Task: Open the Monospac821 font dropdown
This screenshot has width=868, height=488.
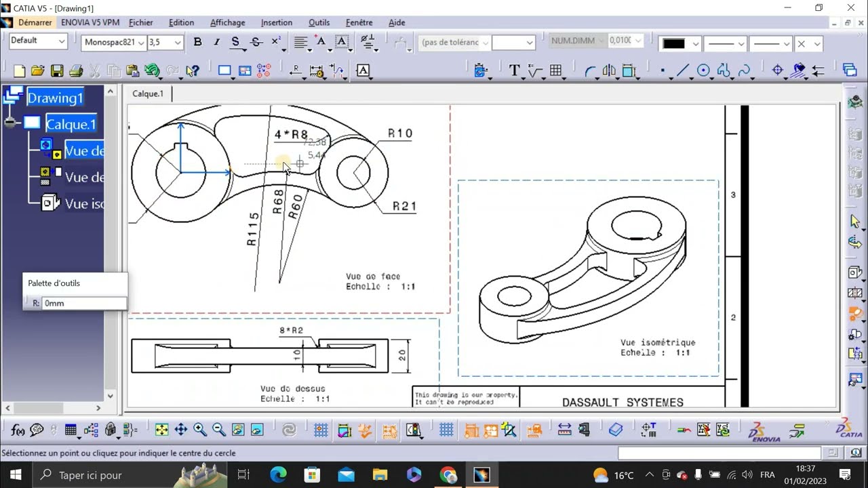Action: [x=114, y=42]
